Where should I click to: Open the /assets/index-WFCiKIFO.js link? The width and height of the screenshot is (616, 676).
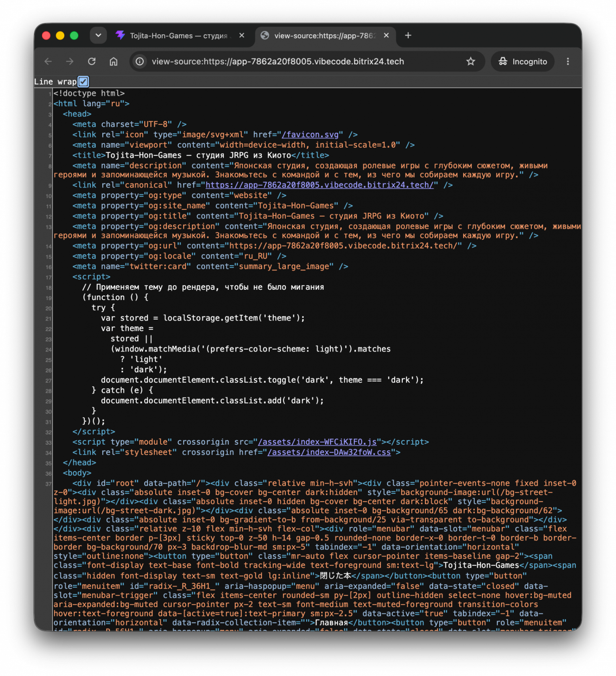pos(317,442)
